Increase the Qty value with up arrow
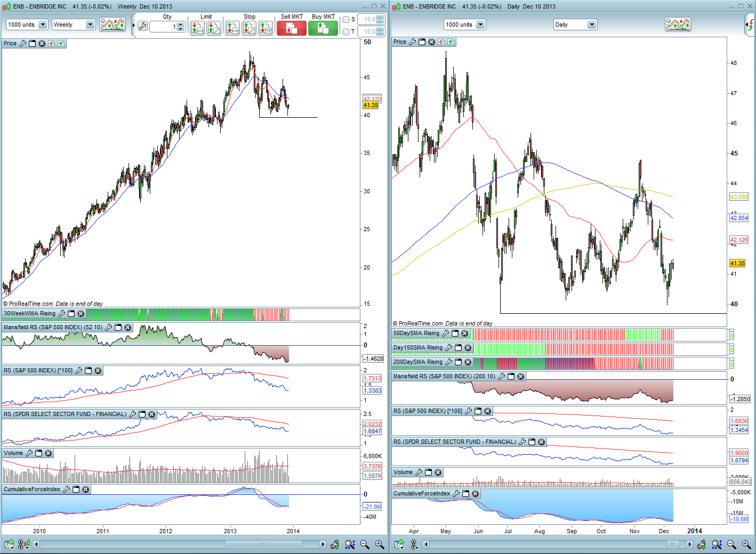The height and width of the screenshot is (554, 756). (x=180, y=24)
